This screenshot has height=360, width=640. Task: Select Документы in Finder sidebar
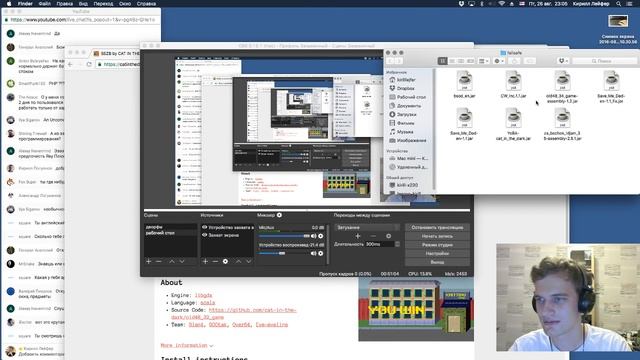click(x=409, y=106)
